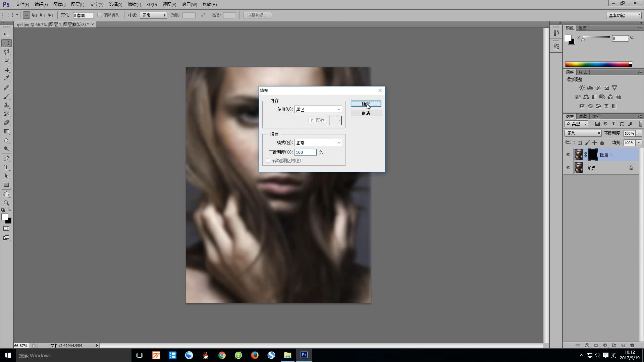Image resolution: width=644 pixels, height=362 pixels.
Task: Hide layer 图层 1 visibility eye
Action: (568, 155)
